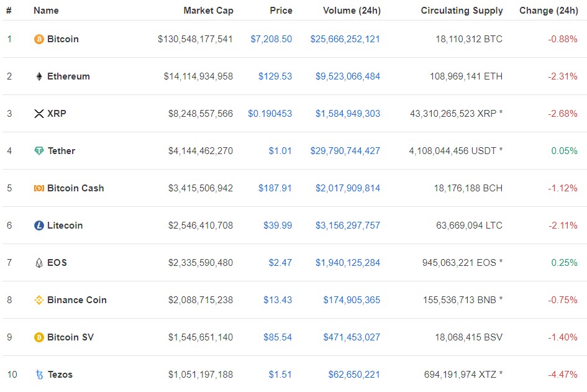Click the green Tether logo icon
This screenshot has width=587, height=392.
click(x=39, y=151)
